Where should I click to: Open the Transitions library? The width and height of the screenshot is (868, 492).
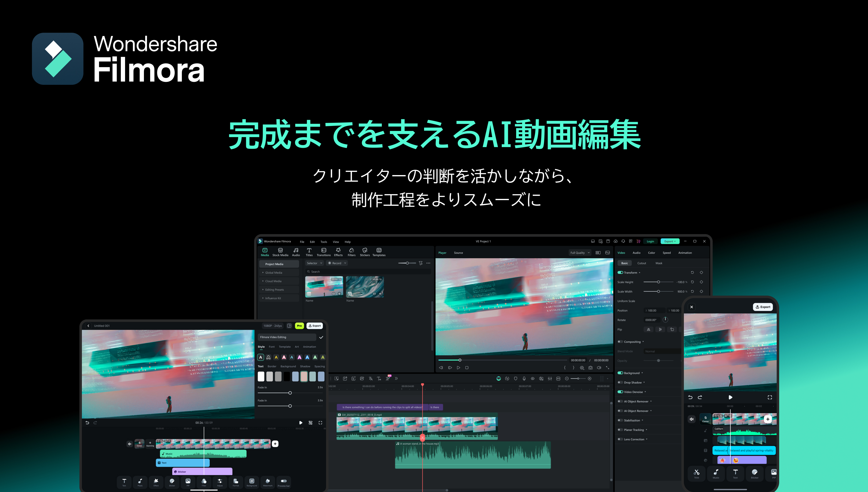tap(324, 252)
